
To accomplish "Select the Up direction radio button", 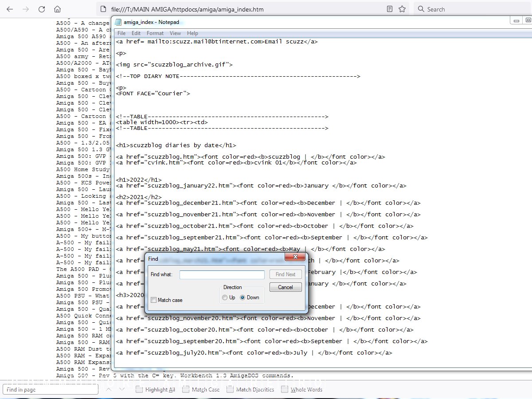I will (225, 297).
